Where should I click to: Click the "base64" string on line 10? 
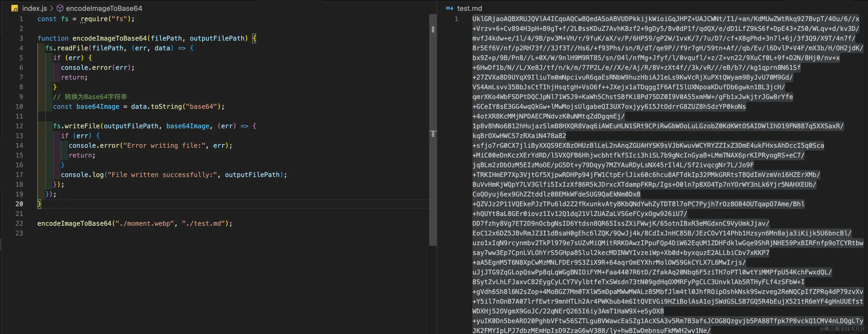(x=201, y=107)
